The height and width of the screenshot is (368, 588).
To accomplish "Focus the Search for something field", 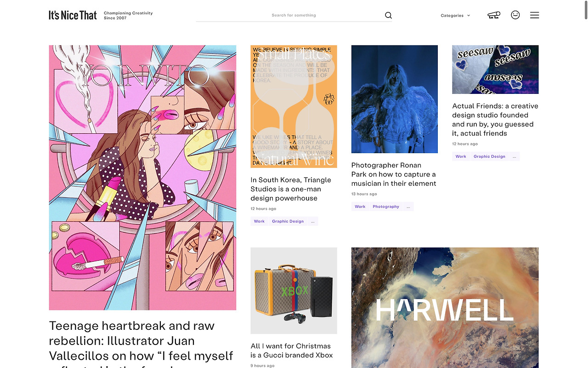I will [x=294, y=15].
